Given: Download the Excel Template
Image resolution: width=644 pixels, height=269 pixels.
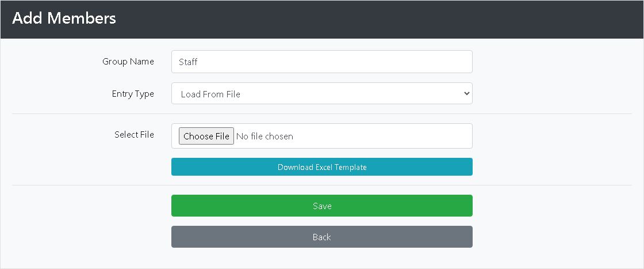Looking at the screenshot, I should tap(321, 167).
